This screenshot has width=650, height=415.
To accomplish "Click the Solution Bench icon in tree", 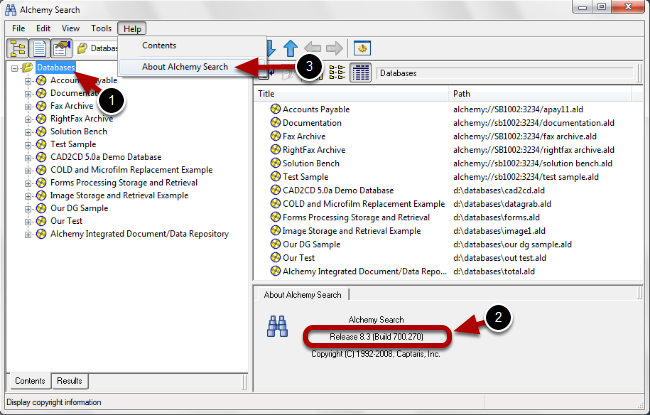I will point(41,131).
